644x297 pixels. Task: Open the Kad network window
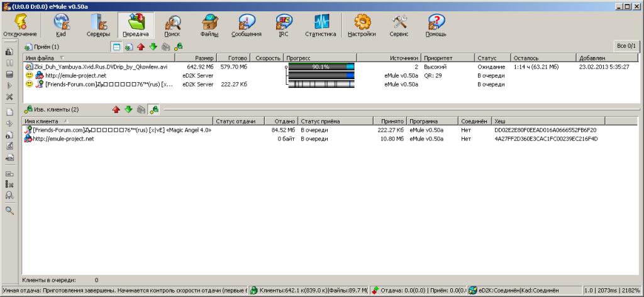61,26
